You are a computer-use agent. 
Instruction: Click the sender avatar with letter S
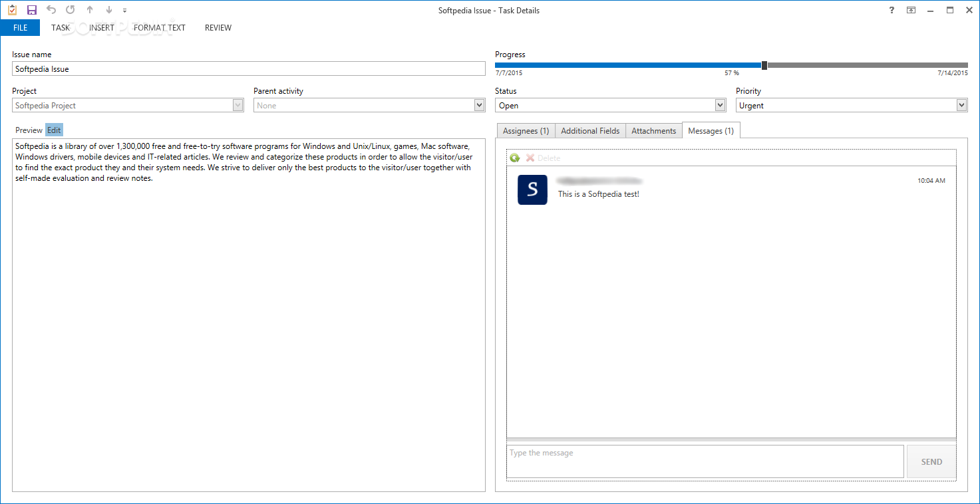click(x=532, y=189)
